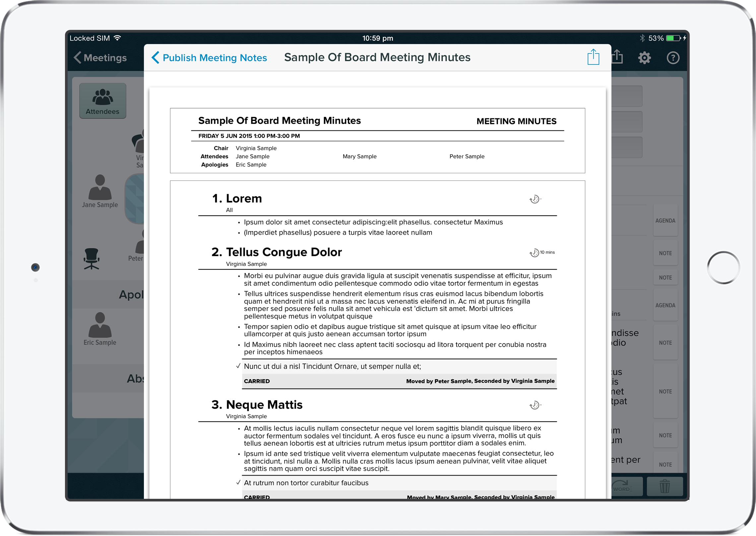Image resolution: width=756 pixels, height=536 pixels.
Task: Return to the Meetings list
Action: pos(100,58)
